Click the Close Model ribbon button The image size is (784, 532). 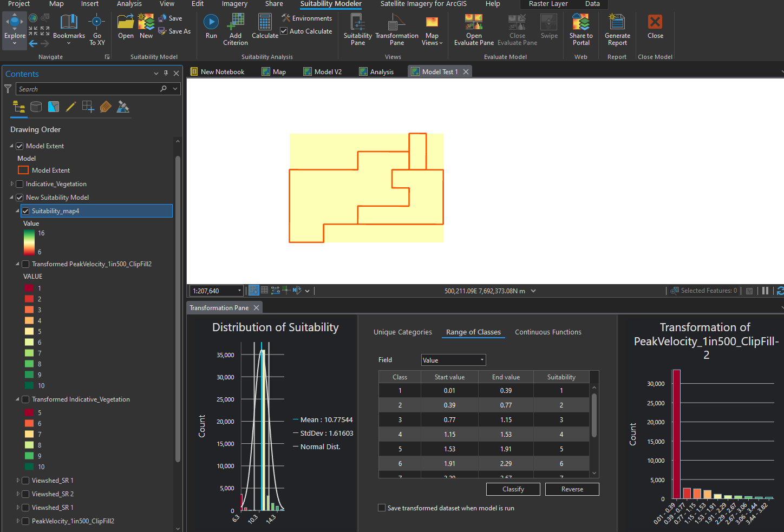click(655, 27)
